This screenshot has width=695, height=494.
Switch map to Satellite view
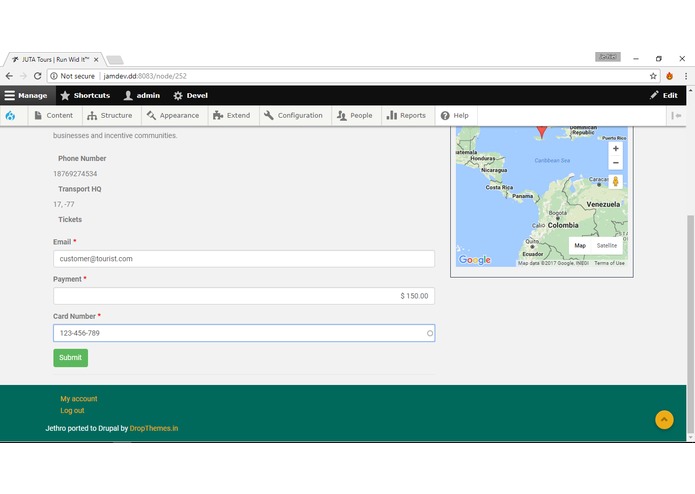606,245
